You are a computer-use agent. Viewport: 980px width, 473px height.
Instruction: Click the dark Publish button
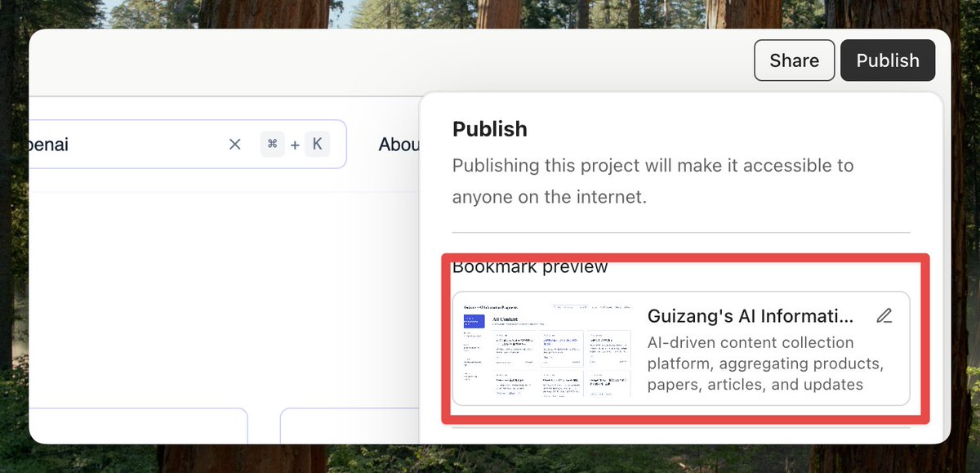click(x=888, y=60)
